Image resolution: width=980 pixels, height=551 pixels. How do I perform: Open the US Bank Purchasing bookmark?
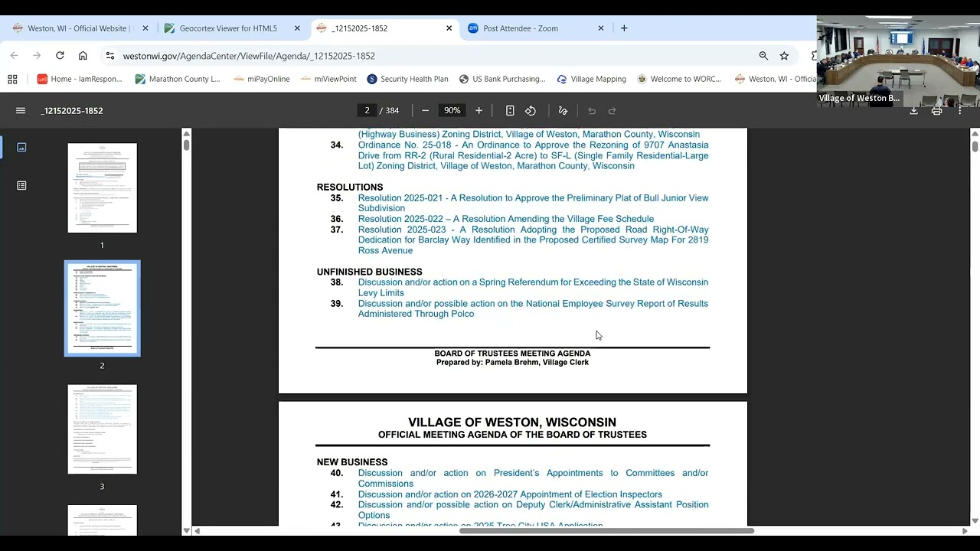point(502,79)
